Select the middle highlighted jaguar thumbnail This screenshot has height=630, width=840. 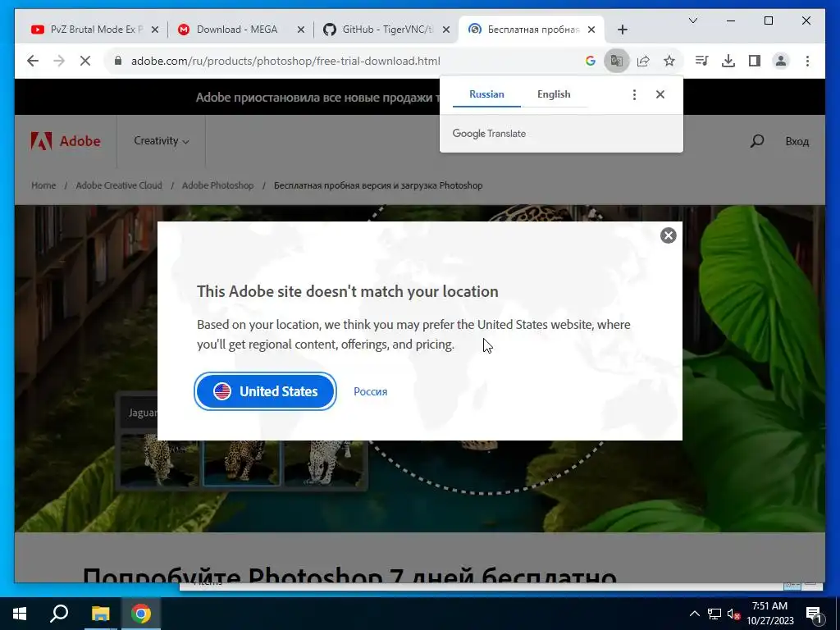pos(242,463)
